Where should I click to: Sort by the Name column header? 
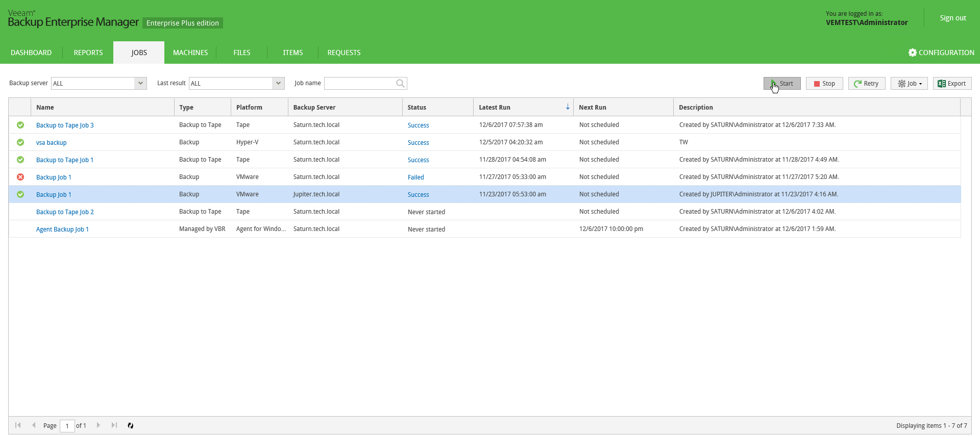pyautogui.click(x=103, y=107)
